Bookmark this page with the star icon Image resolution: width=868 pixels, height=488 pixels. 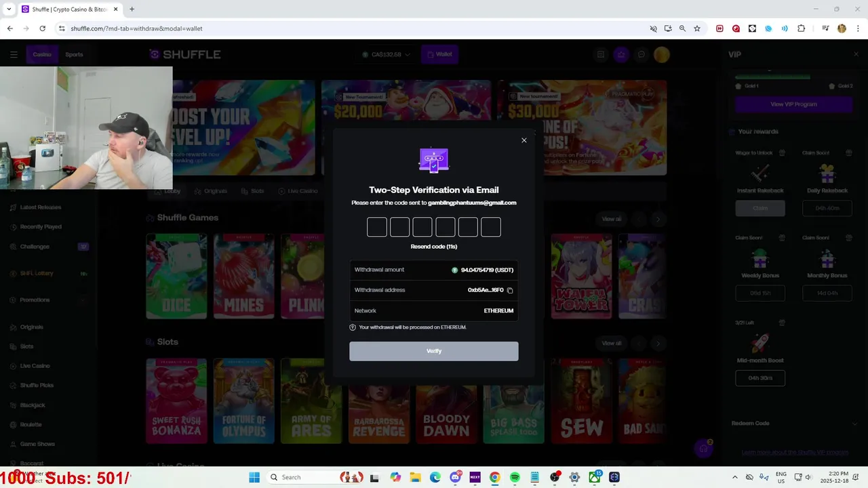click(x=696, y=28)
